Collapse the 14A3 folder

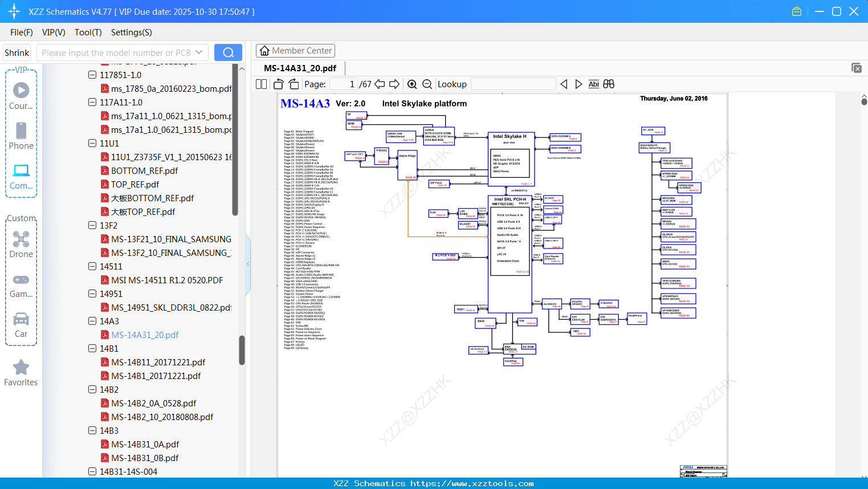[x=92, y=321]
